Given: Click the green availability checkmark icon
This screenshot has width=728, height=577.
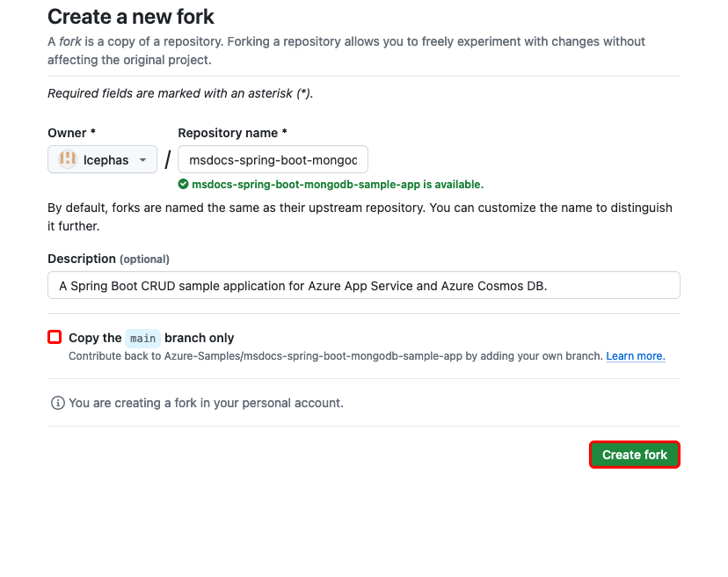Looking at the screenshot, I should point(183,185).
